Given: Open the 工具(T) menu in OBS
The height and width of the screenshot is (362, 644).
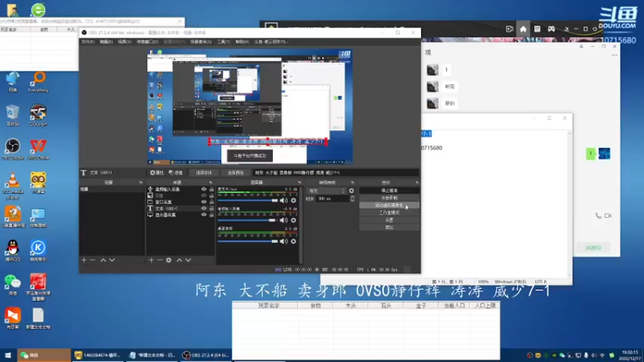Looking at the screenshot, I should [x=224, y=42].
